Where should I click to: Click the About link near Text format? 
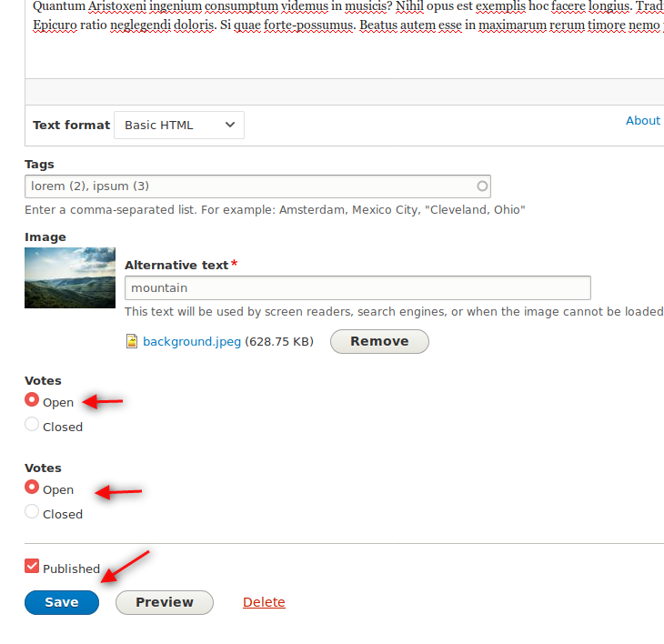pyautogui.click(x=643, y=121)
